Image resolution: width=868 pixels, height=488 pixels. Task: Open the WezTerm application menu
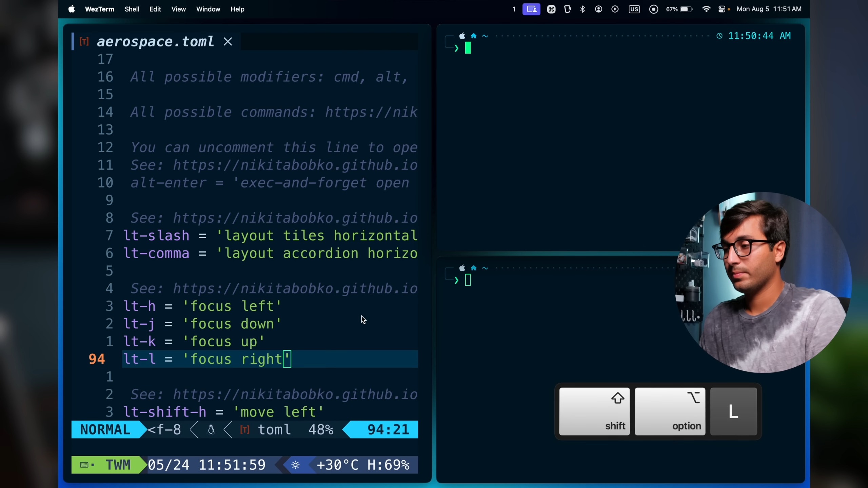coord(99,9)
